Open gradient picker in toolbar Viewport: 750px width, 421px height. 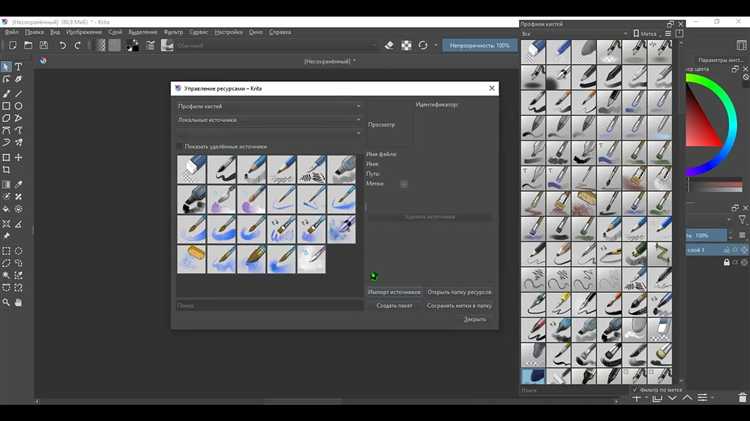100,45
